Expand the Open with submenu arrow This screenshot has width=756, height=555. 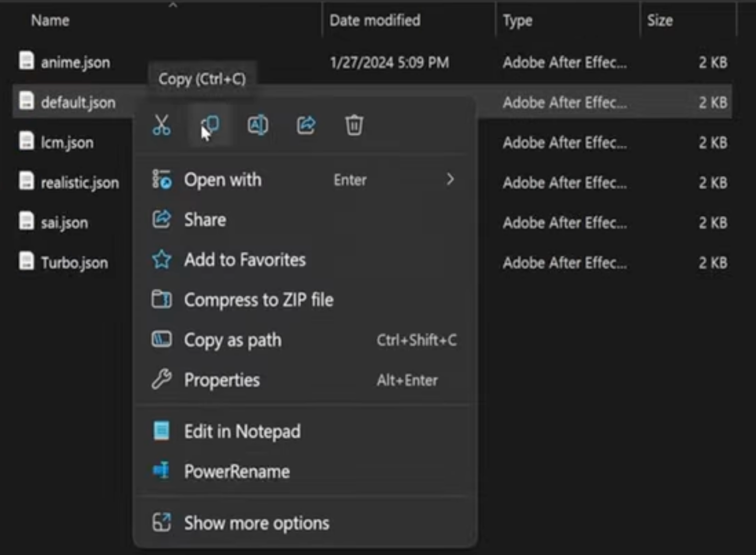449,180
